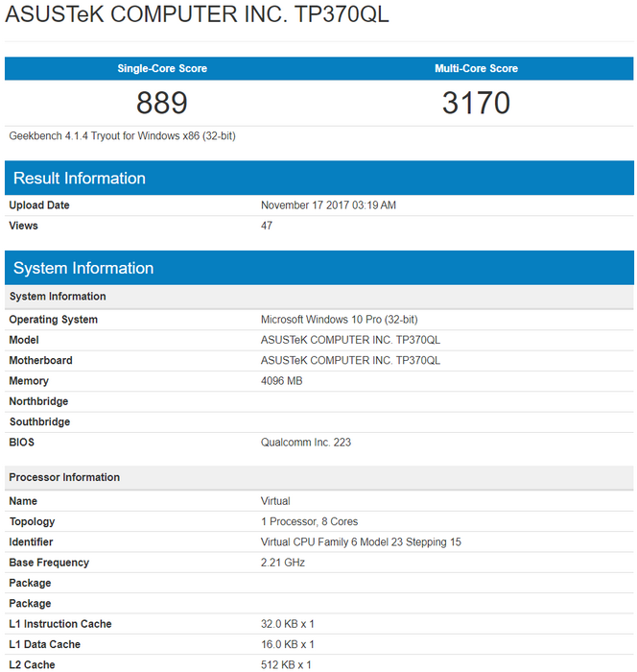Screen dimensions: 637x672
Task: Click the Single-Core Score header
Action: pyautogui.click(x=162, y=68)
